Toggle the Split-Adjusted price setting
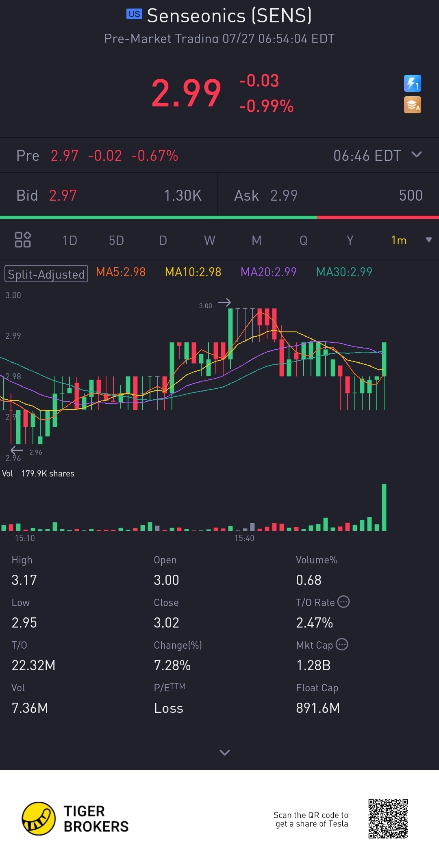The width and height of the screenshot is (439, 868). click(46, 274)
